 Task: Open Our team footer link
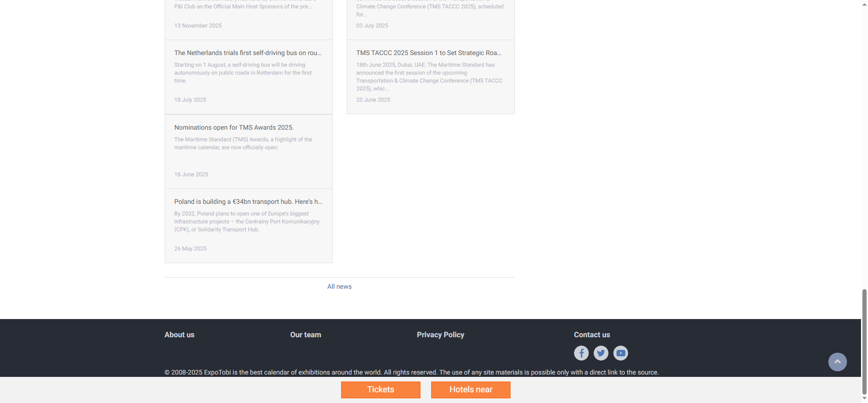tap(305, 334)
